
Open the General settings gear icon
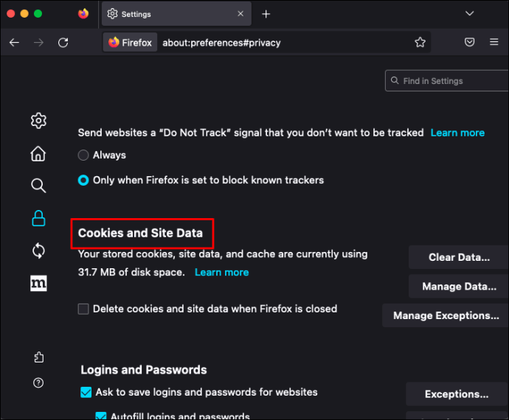point(38,121)
